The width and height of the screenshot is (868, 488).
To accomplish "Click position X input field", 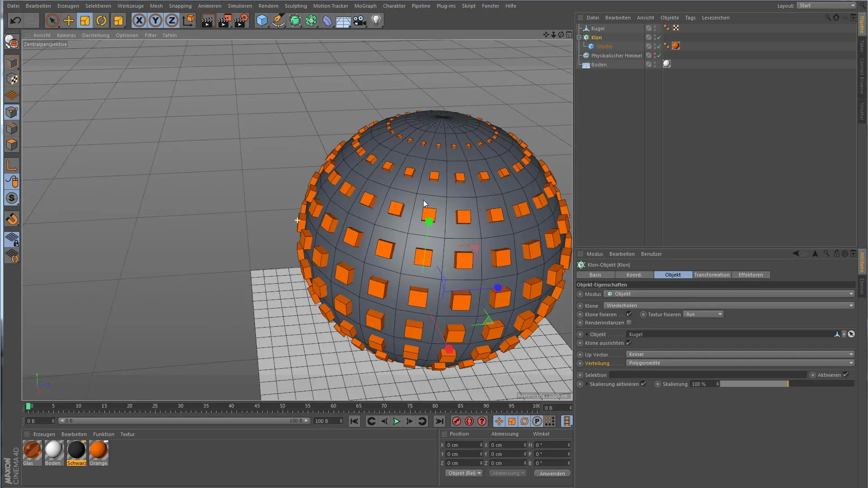I will tap(464, 445).
